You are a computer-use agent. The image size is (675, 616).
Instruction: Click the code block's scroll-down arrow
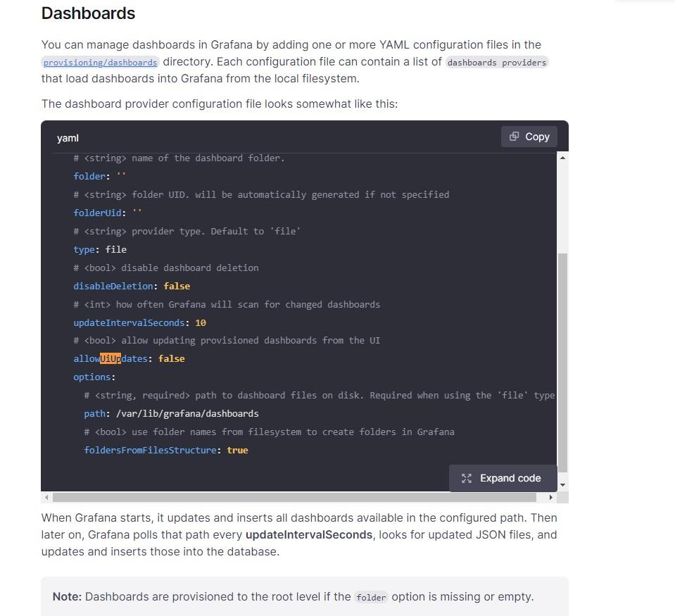click(562, 485)
